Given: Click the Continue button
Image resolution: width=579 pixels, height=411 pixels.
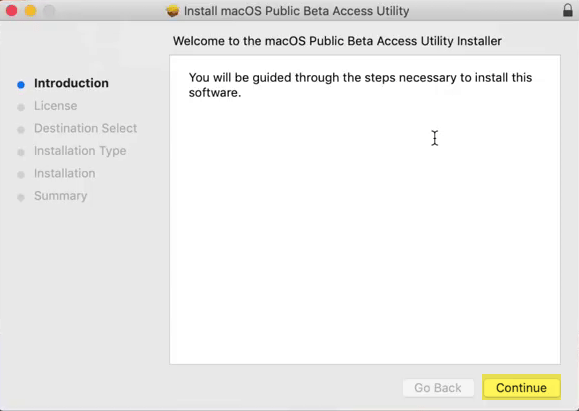Looking at the screenshot, I should coord(521,388).
